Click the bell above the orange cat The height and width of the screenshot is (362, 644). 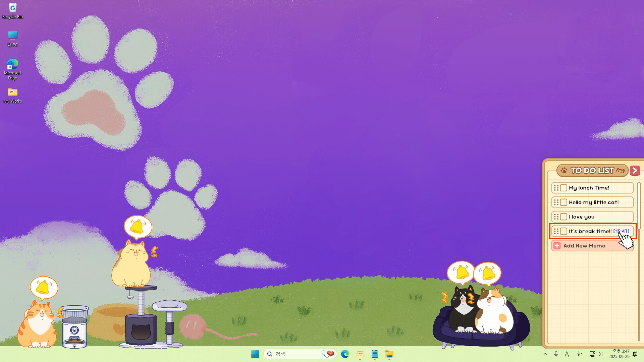tap(44, 287)
